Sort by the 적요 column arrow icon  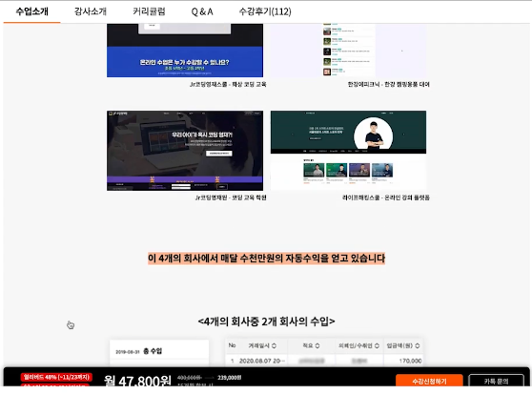pyautogui.click(x=317, y=345)
